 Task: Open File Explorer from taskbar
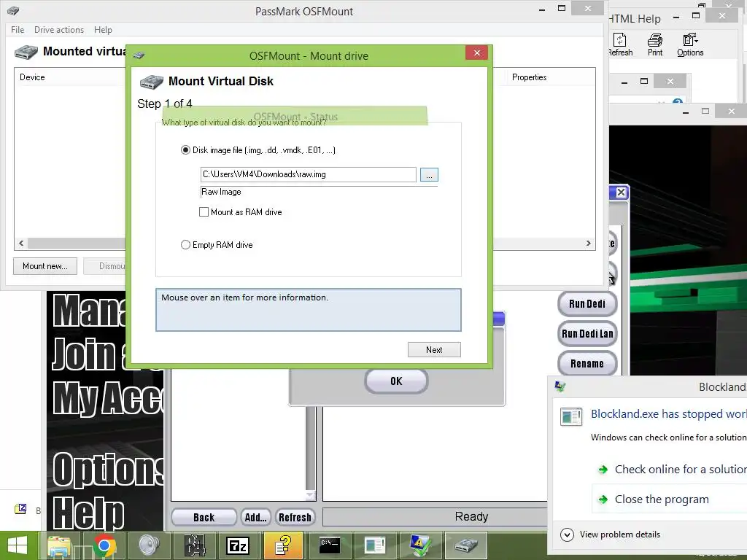tap(60, 545)
